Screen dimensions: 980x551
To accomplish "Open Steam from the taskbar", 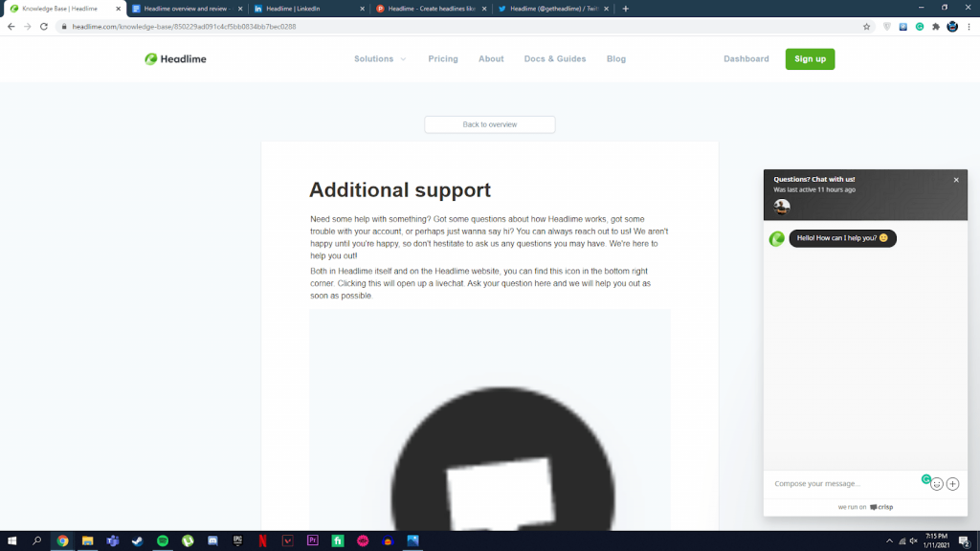I will pos(138,541).
